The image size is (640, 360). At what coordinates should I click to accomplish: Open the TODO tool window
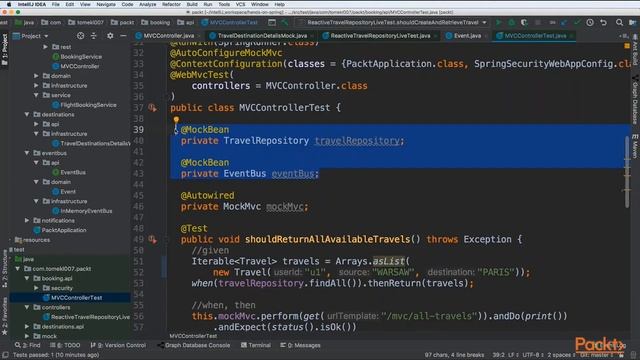(65, 345)
